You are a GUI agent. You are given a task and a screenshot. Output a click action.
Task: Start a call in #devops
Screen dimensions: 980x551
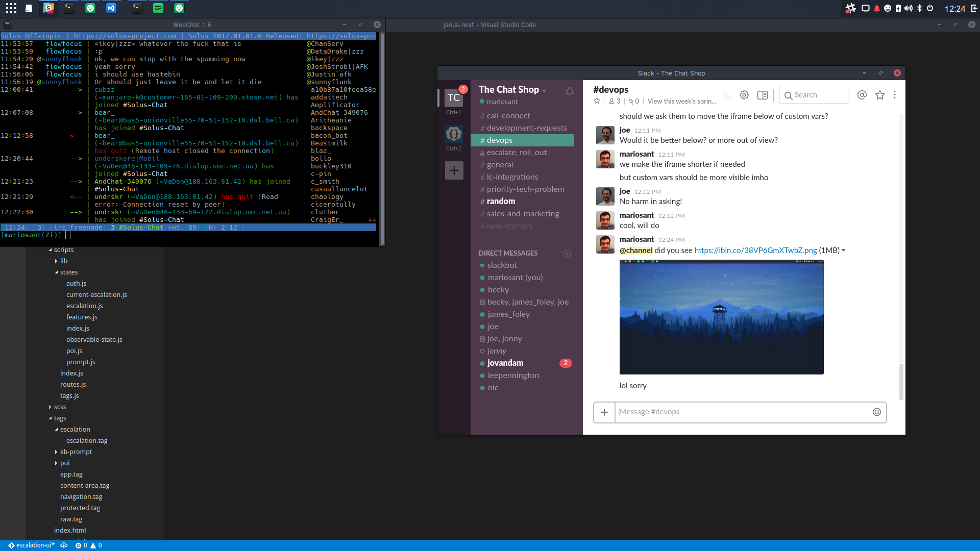pyautogui.click(x=727, y=95)
